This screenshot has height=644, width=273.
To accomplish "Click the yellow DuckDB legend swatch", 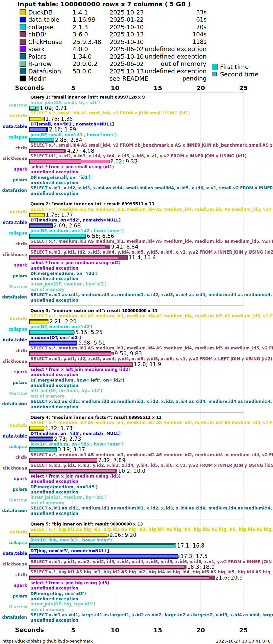I will (x=23, y=12).
